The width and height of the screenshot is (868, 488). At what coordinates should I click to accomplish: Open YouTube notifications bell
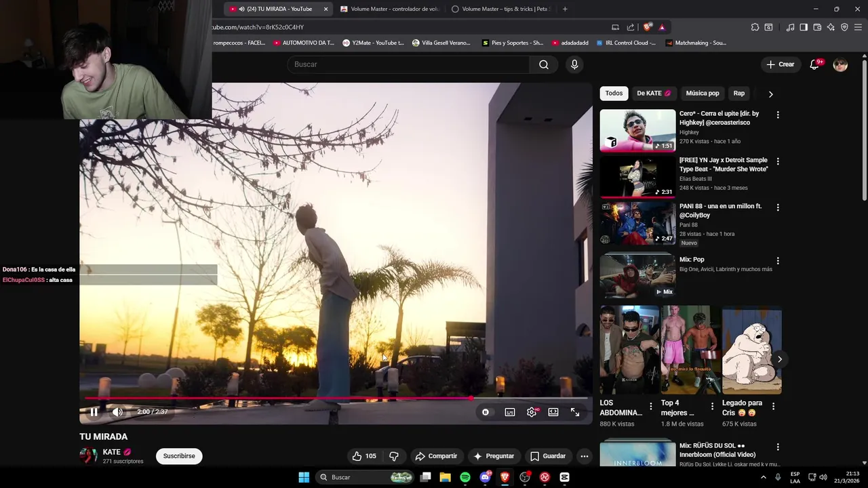815,64
